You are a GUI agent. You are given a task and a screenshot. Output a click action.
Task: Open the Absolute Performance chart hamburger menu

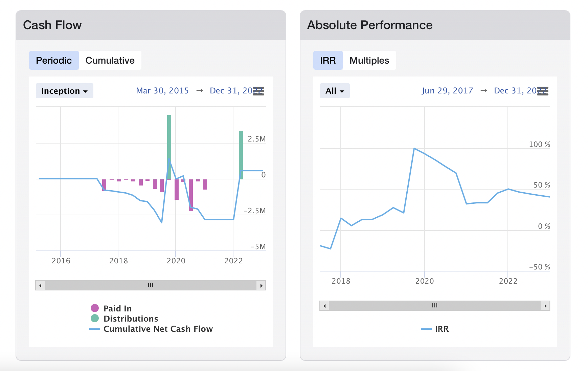[x=543, y=91]
